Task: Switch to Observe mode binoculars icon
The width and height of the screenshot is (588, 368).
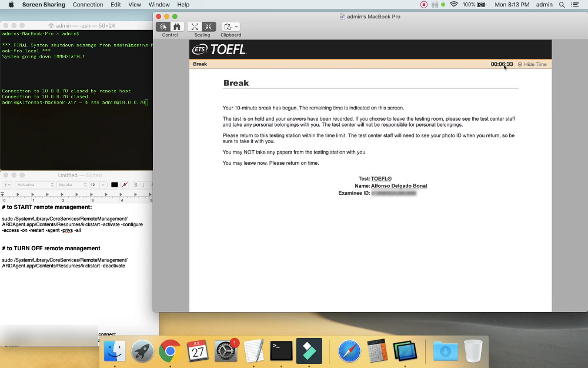Action: (176, 27)
